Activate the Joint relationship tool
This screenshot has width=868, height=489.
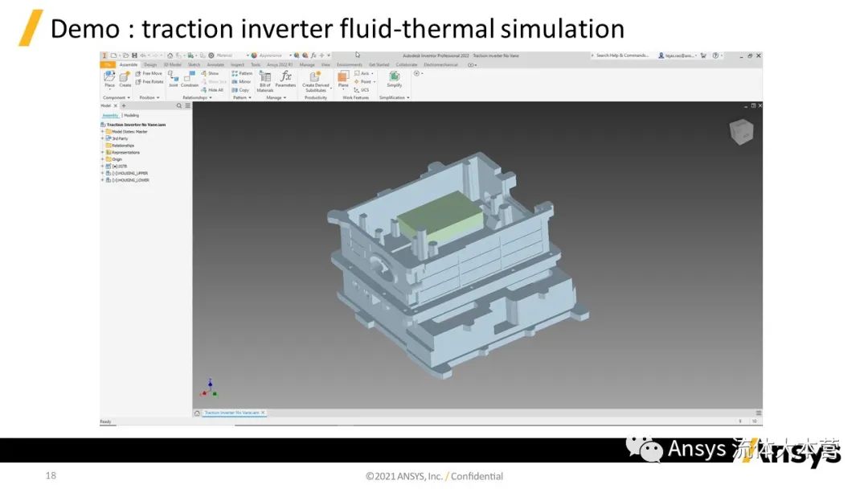[x=174, y=79]
